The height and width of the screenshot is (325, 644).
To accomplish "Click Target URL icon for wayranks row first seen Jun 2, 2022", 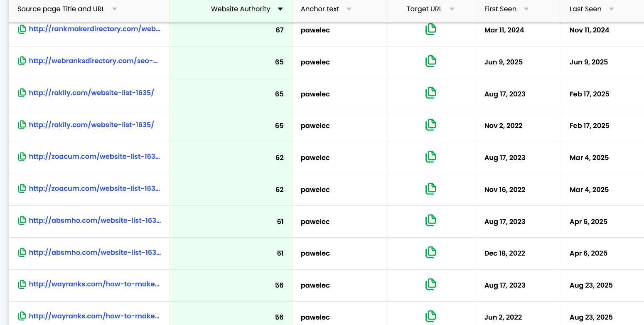I will (x=431, y=316).
